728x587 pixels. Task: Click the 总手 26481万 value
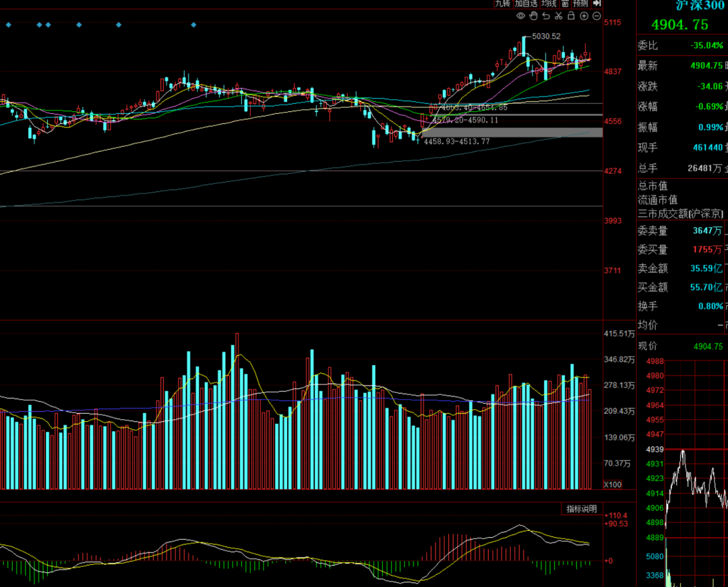(705, 168)
